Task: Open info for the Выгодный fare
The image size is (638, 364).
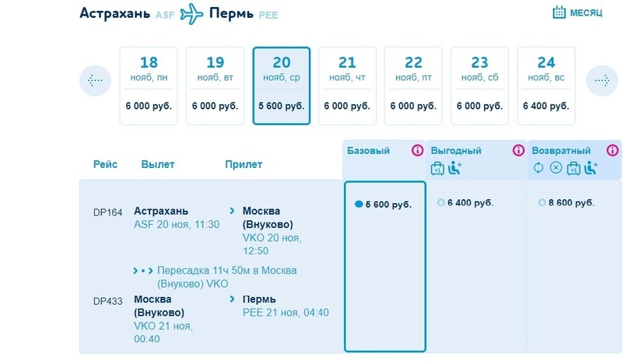Action: (x=518, y=151)
